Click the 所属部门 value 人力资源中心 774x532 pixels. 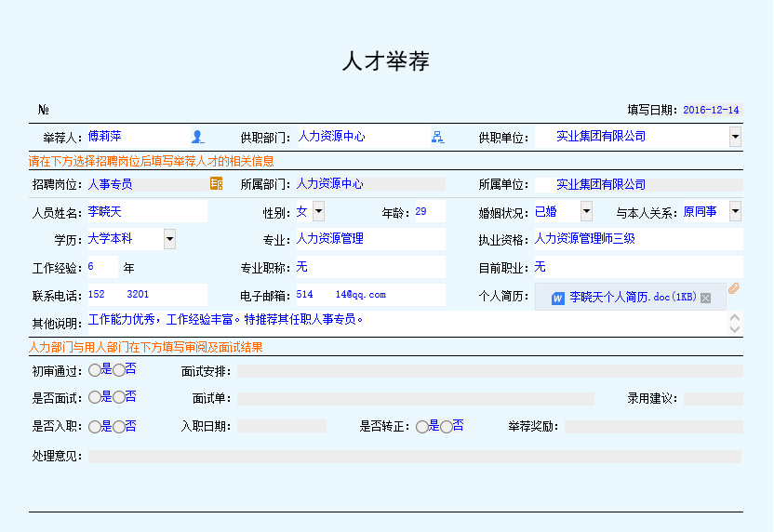point(370,184)
